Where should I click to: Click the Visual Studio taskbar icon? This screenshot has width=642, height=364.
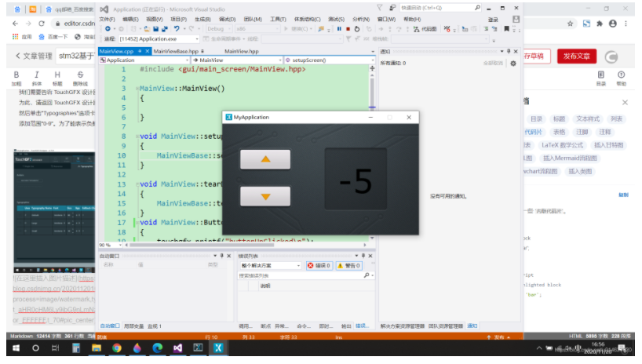point(177,348)
